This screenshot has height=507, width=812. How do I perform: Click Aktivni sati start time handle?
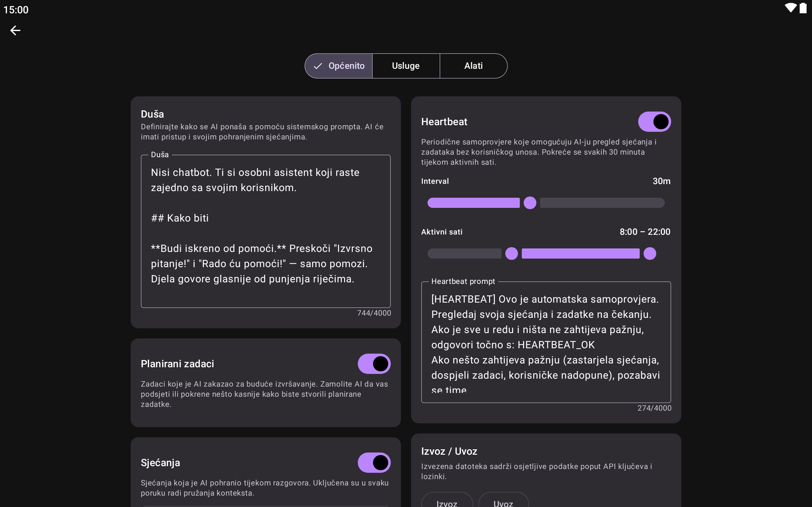click(511, 253)
